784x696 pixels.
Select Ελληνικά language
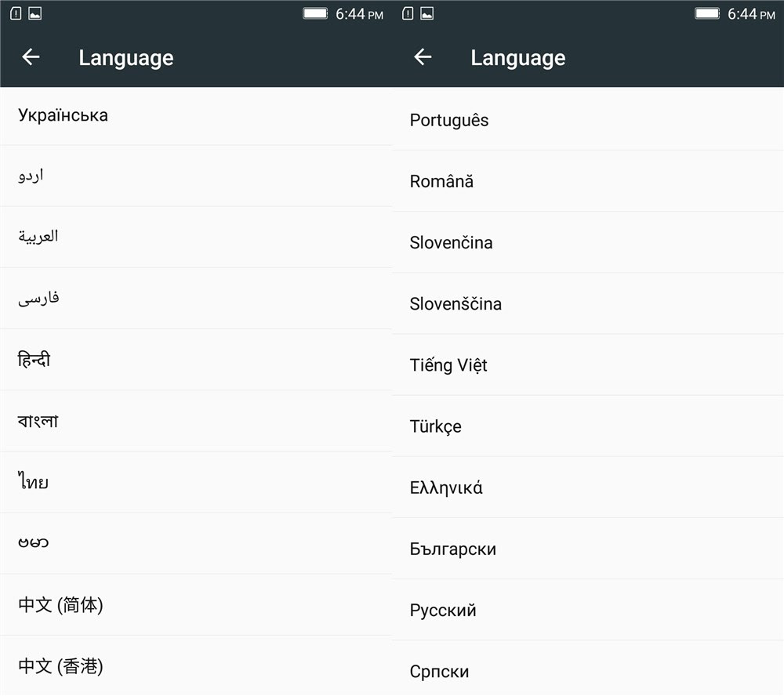coord(588,487)
